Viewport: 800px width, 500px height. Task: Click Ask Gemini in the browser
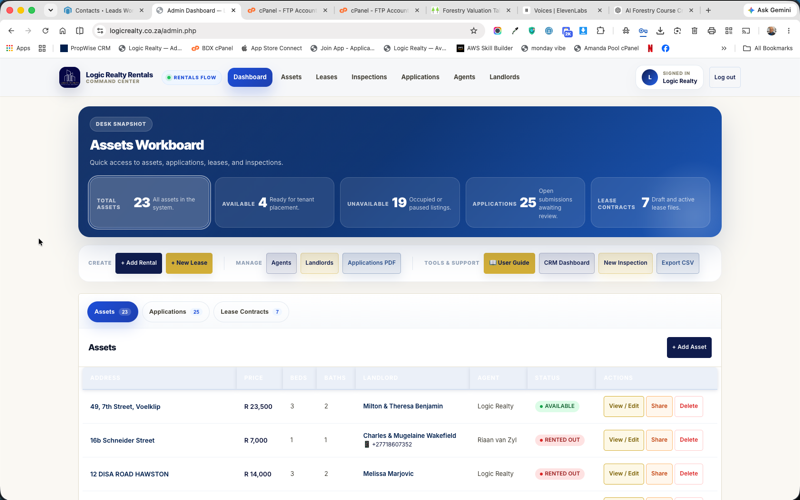point(770,10)
